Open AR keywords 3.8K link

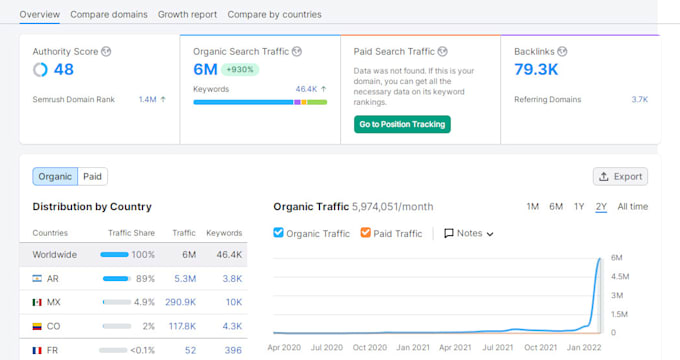[232, 278]
